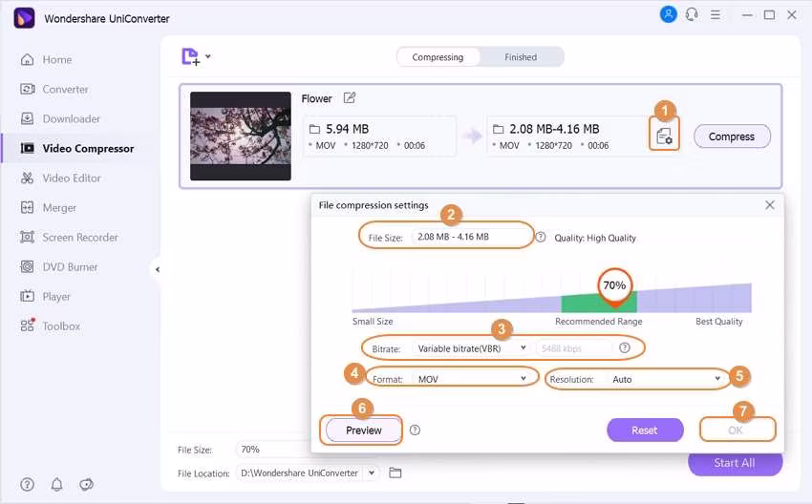The image size is (812, 504).
Task: Click the Quality: High Quality text
Action: pyautogui.click(x=595, y=238)
